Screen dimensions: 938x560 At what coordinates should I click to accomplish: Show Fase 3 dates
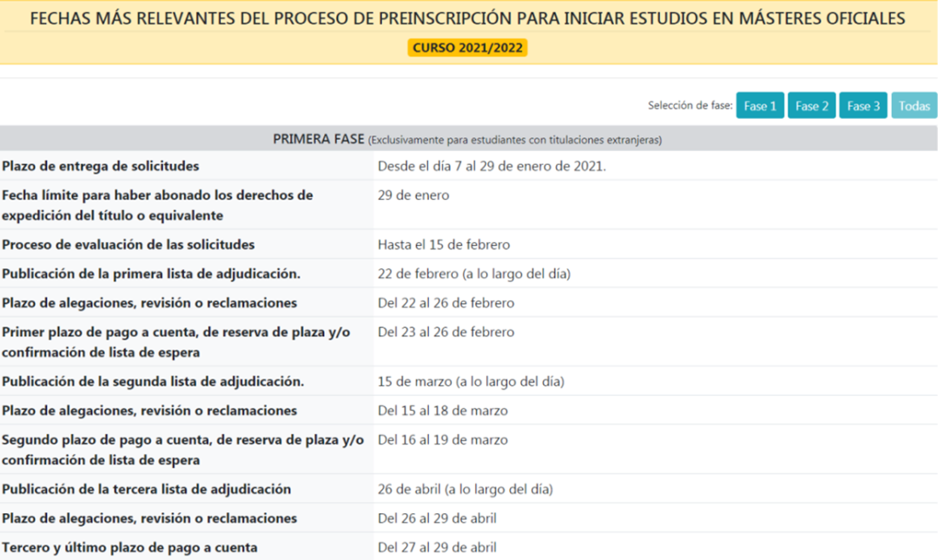pos(863,106)
